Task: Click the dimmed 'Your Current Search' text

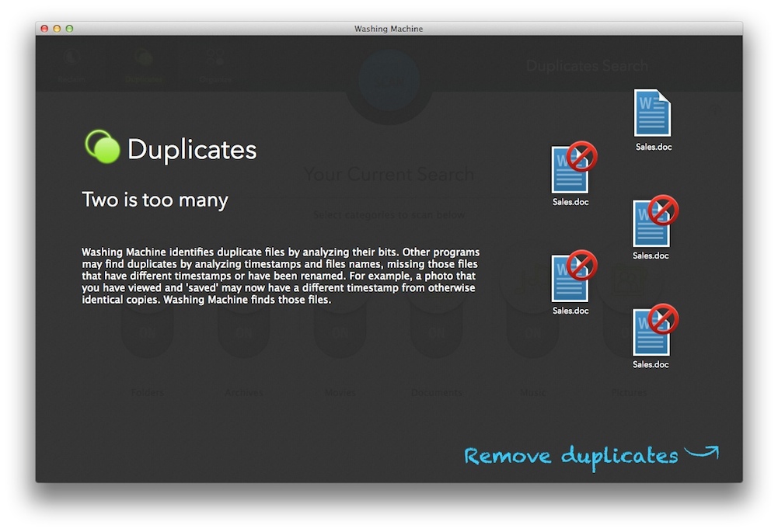Action: [389, 175]
